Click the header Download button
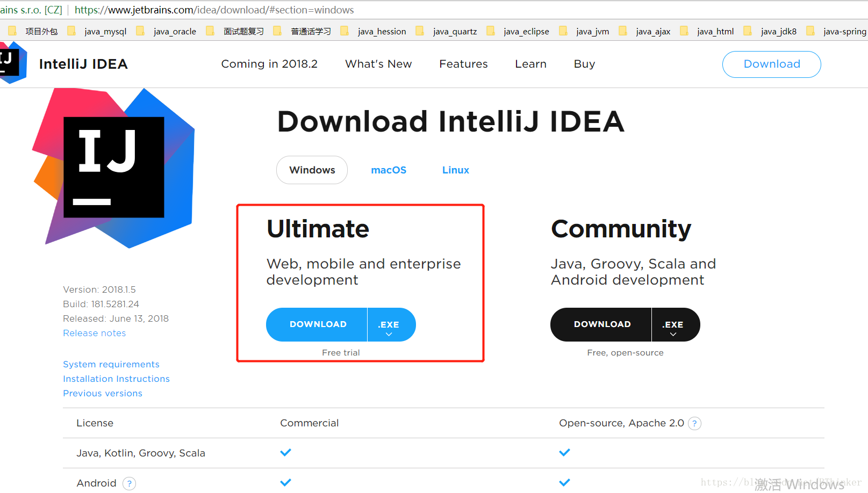The height and width of the screenshot is (493, 868). (771, 64)
